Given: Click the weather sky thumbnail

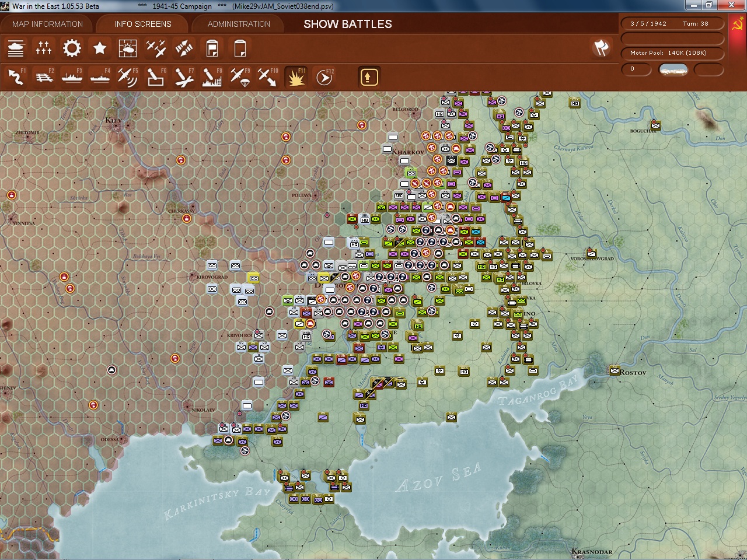Looking at the screenshot, I should click(673, 69).
